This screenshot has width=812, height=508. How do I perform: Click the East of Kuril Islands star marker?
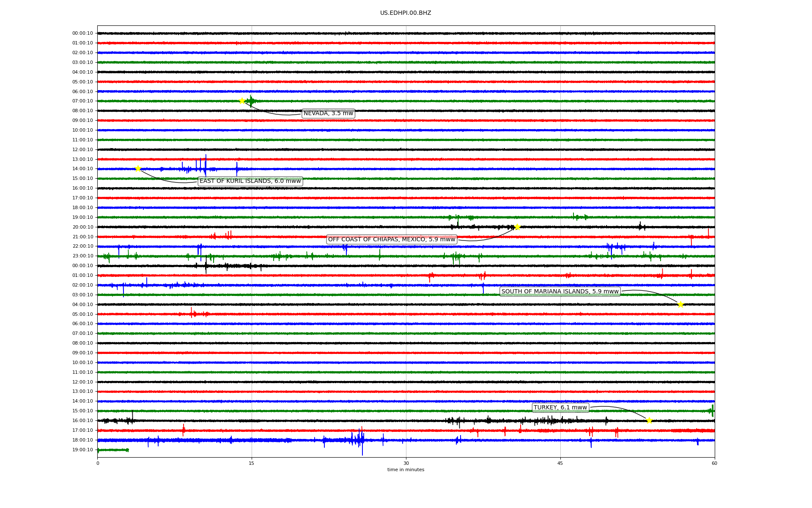click(x=138, y=168)
